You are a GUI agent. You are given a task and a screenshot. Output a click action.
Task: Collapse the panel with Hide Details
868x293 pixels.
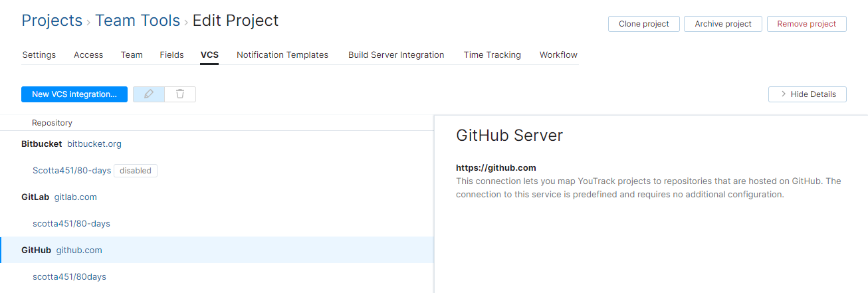pyautogui.click(x=807, y=94)
